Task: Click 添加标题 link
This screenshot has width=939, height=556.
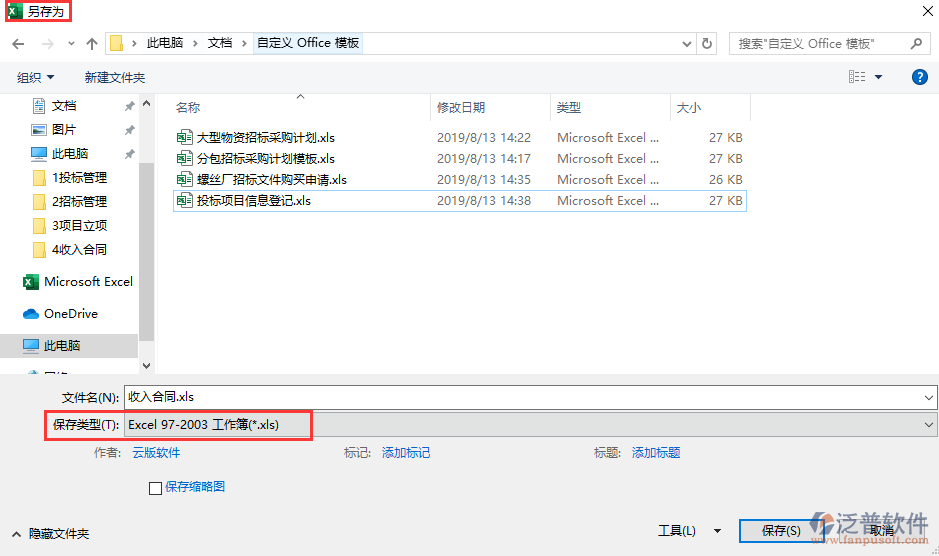Action: coord(656,453)
